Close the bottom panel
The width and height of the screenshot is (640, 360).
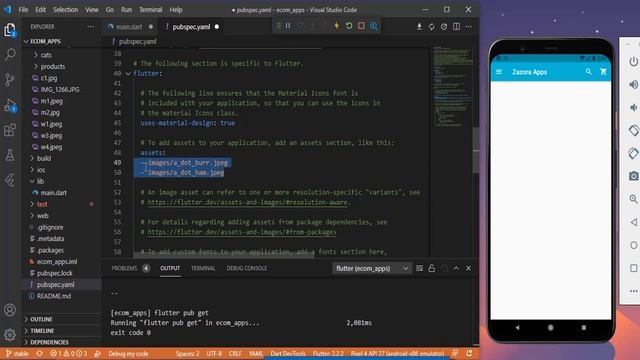click(469, 268)
